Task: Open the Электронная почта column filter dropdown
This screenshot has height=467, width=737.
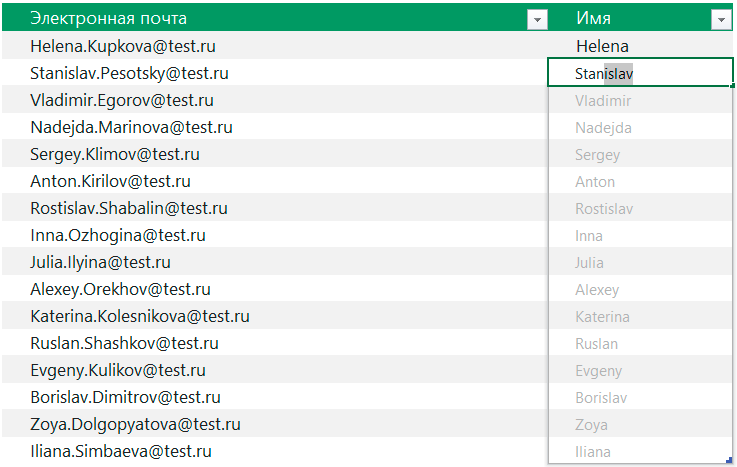Action: coord(537,20)
